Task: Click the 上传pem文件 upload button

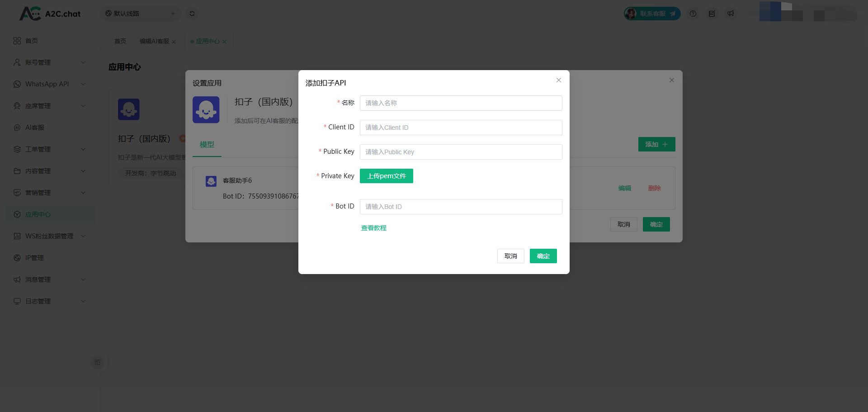Action: 386,176
